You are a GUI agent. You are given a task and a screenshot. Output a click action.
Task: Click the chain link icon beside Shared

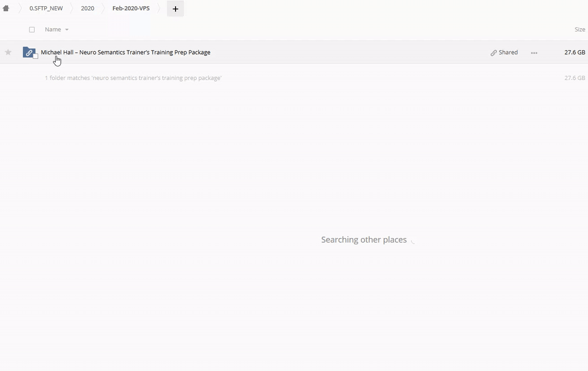tap(493, 53)
